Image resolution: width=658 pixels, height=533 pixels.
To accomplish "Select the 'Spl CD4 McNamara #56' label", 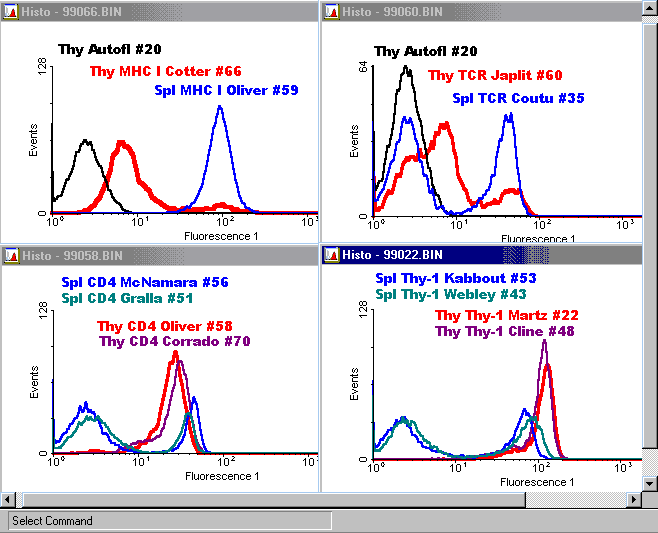I will (x=145, y=282).
